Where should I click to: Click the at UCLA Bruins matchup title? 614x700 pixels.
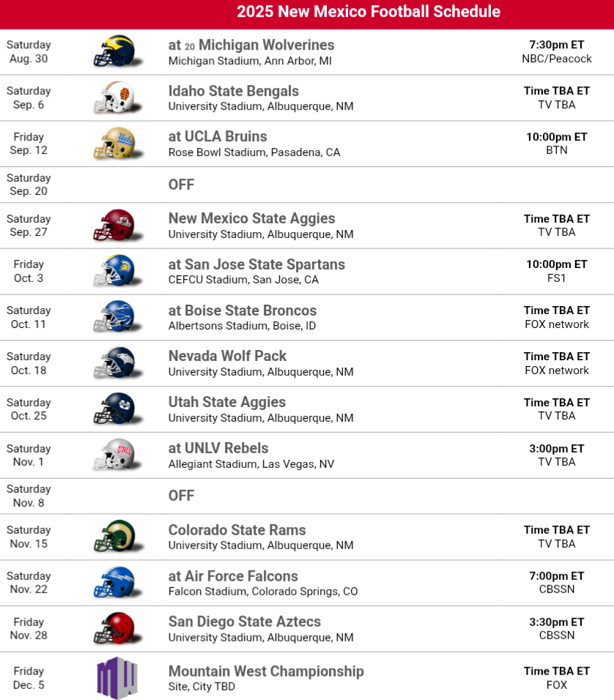(218, 136)
